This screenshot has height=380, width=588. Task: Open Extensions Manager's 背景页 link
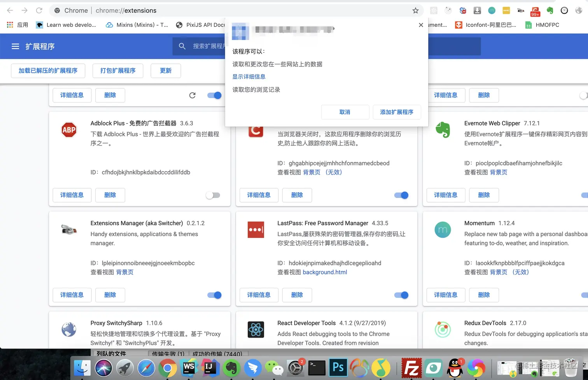pyautogui.click(x=125, y=272)
